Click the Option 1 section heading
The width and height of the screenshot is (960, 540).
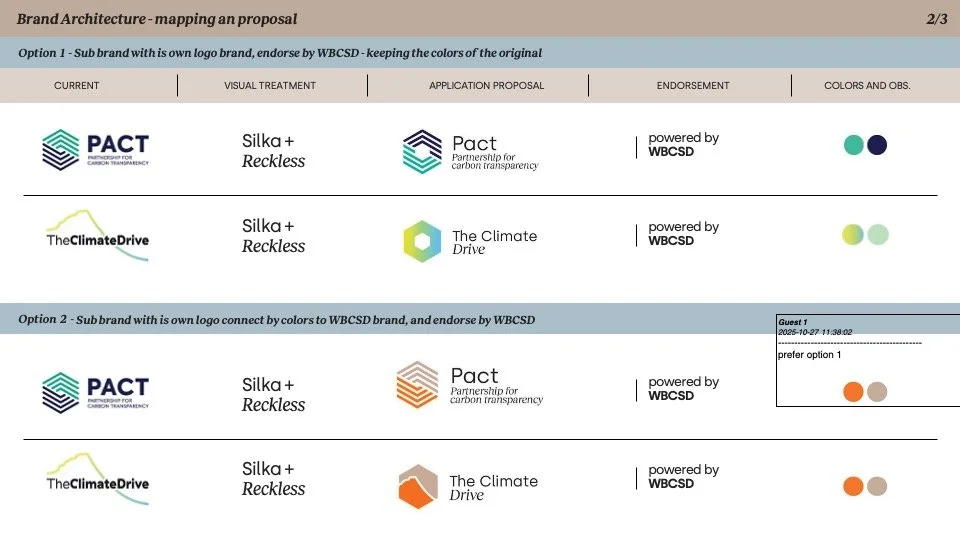coord(280,53)
